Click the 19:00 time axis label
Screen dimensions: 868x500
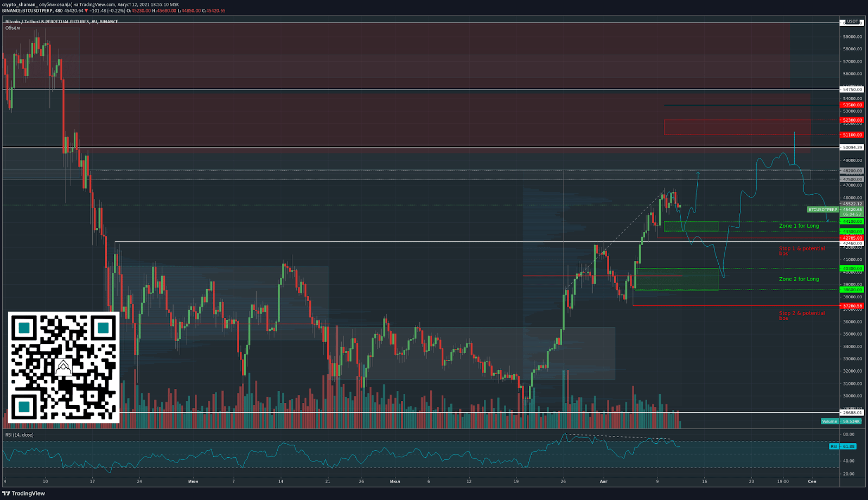[782, 481]
